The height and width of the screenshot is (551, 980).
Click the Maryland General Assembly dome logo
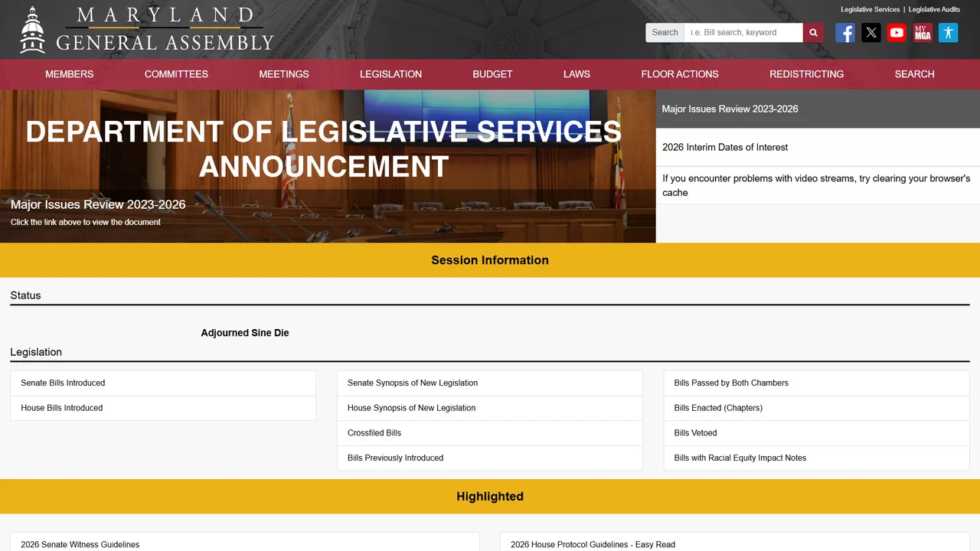point(33,30)
